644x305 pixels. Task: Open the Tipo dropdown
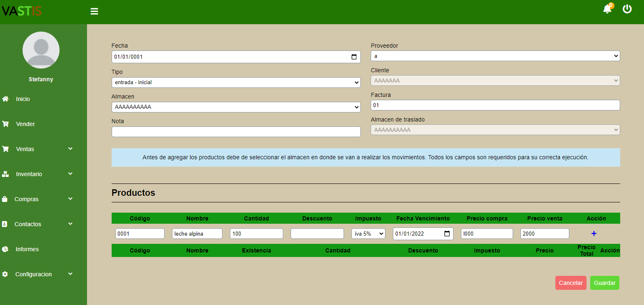[x=236, y=83]
